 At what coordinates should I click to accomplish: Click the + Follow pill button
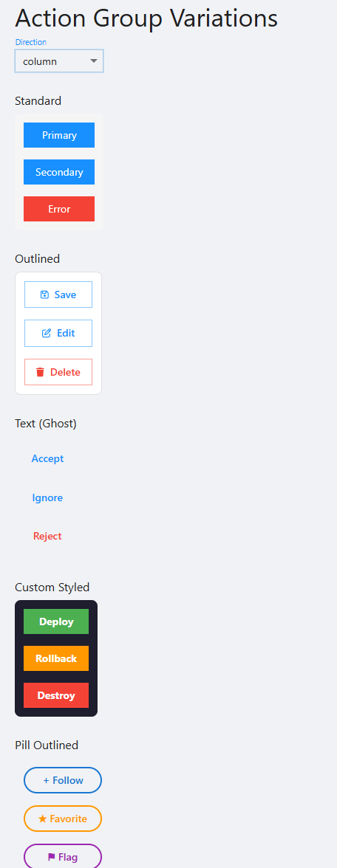click(x=63, y=780)
